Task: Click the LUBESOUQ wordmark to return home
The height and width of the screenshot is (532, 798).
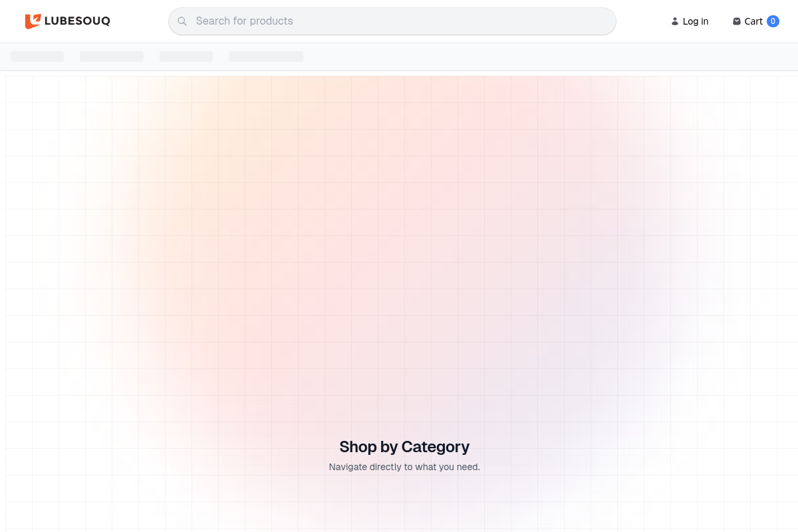Action: (78, 21)
